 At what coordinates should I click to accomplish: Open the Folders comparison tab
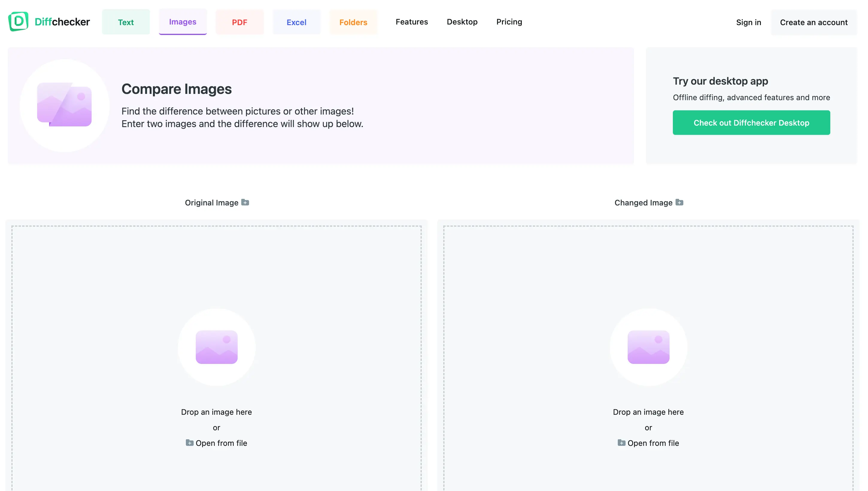point(353,22)
